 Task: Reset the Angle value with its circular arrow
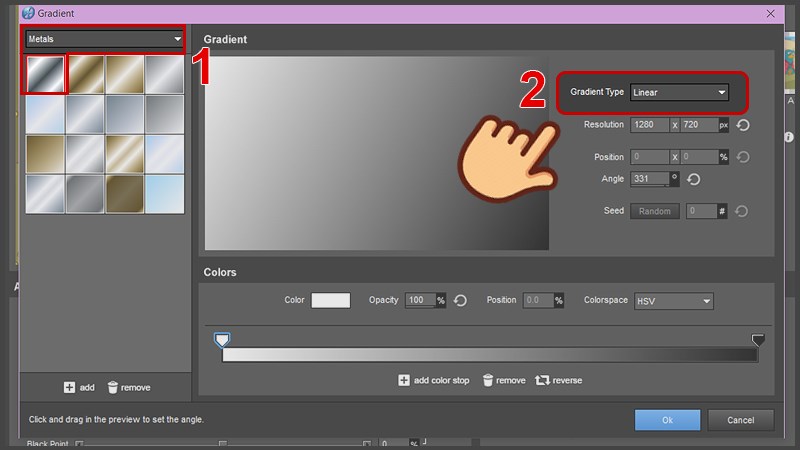coord(693,179)
